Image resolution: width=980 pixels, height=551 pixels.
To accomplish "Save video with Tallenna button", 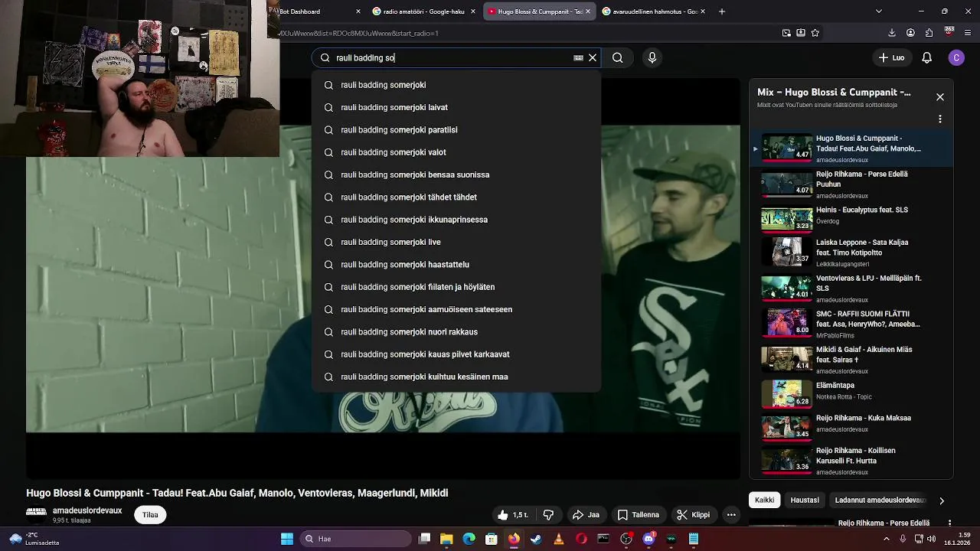I will tap(639, 515).
